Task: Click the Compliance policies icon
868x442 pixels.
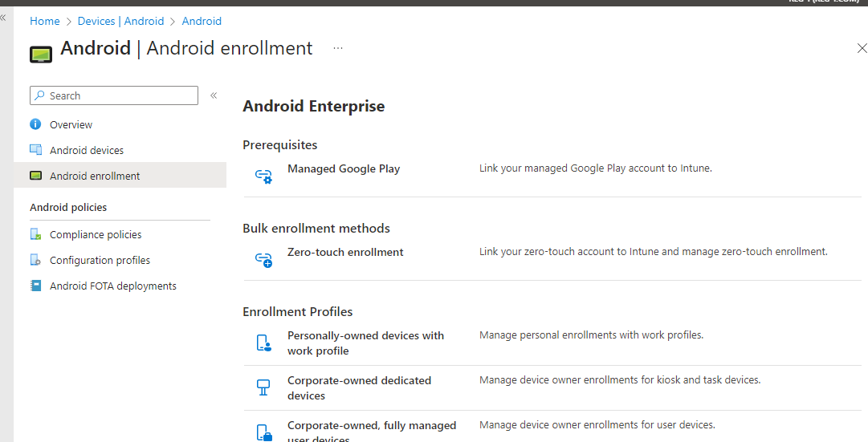Action: point(35,234)
